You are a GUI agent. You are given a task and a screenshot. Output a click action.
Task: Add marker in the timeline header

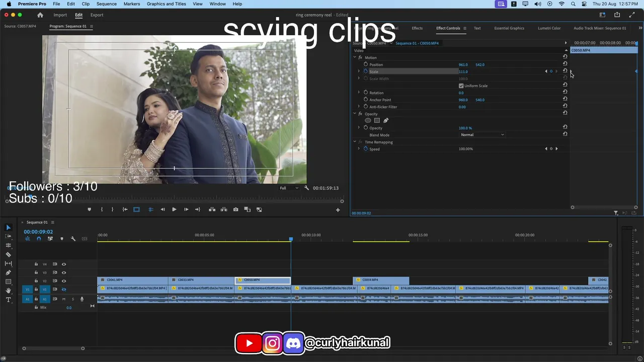(62, 239)
